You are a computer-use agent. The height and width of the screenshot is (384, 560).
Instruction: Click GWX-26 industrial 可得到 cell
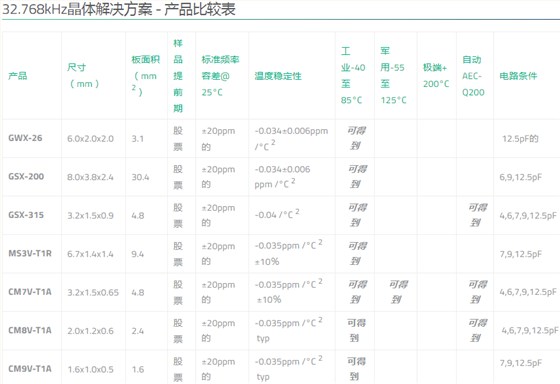(356, 138)
